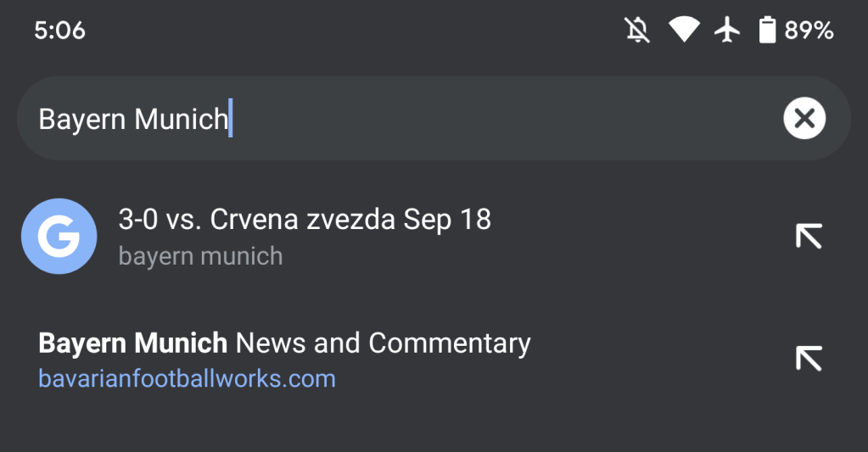Tap the 5:06 clock
Screen dimensions: 868x452
pos(60,31)
